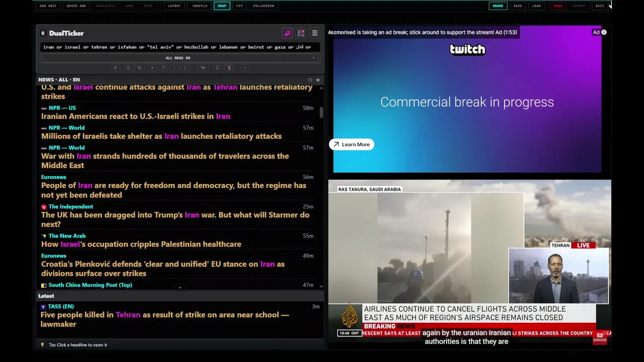The image size is (644, 362).
Task: Click the red NUKE button
Action: [558, 6]
